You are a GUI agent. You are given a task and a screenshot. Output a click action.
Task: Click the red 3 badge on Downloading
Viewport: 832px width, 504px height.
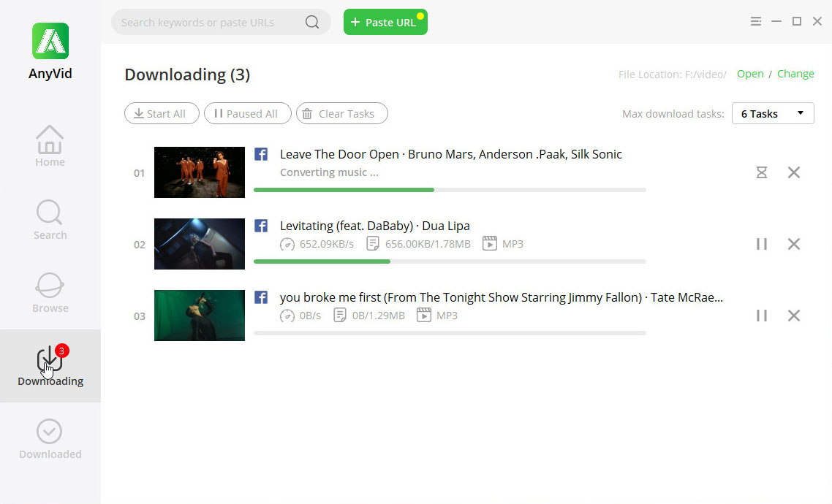point(61,351)
